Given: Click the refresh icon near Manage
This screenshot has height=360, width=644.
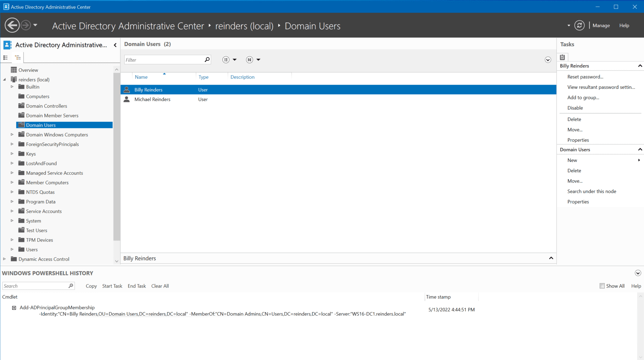Looking at the screenshot, I should 580,25.
